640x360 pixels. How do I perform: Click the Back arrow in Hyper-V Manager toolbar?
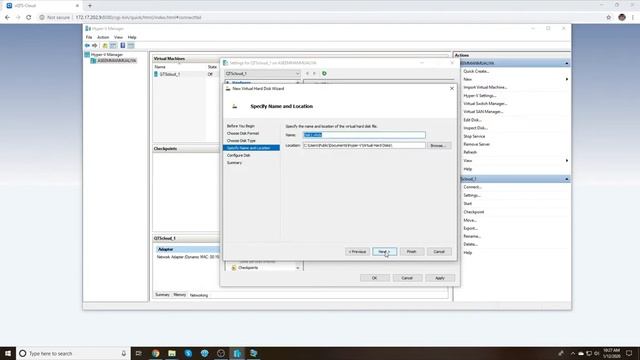click(87, 45)
